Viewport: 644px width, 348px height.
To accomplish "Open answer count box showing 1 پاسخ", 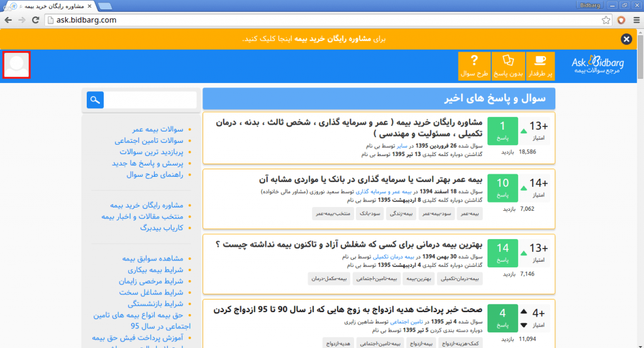I will [502, 131].
